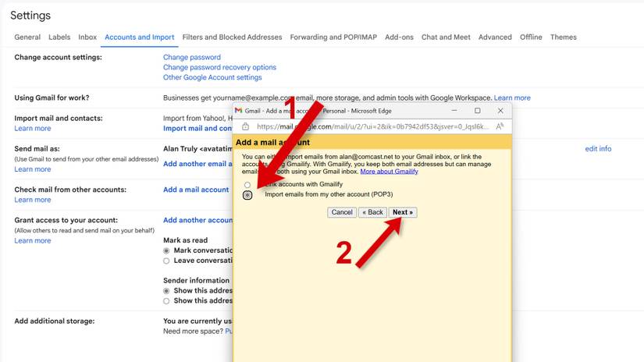
Task: Switch to Forwarding and POP/IMAP tab
Action: 333,37
